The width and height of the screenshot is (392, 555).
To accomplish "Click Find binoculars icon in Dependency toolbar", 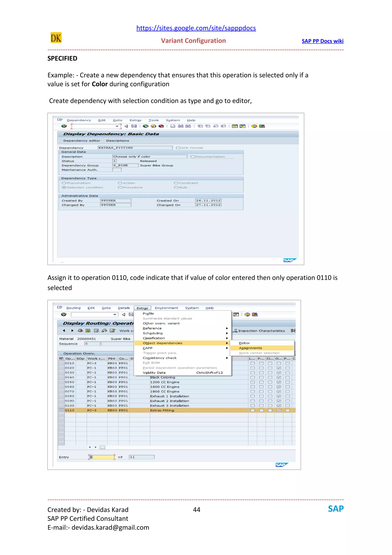I will tap(180, 126).
